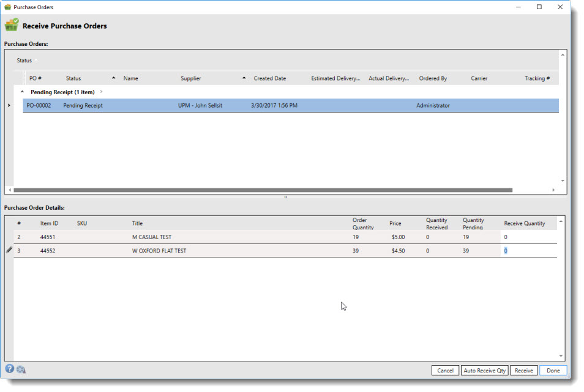Sort by the PO # column header

36,78
